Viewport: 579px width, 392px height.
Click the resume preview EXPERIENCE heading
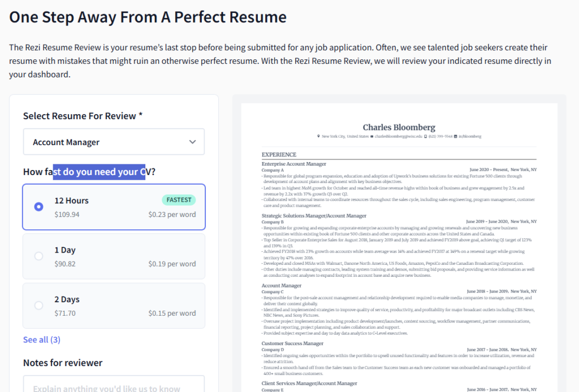[279, 154]
